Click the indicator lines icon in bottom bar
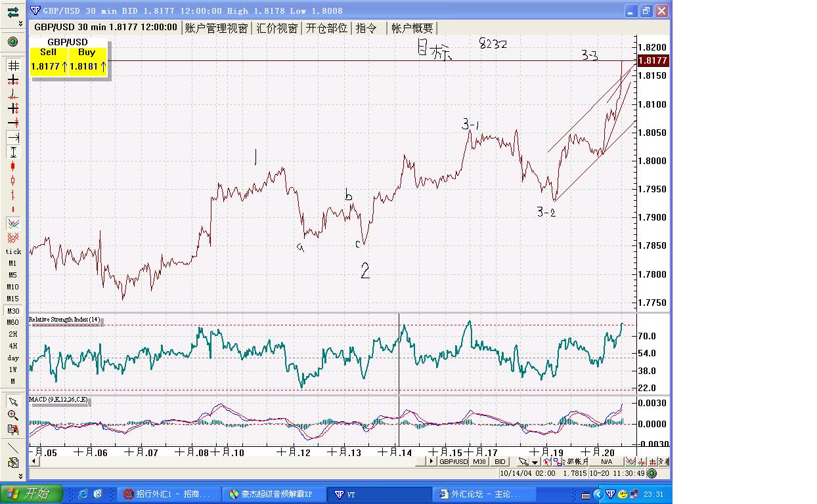The width and height of the screenshot is (817, 504). [630, 461]
